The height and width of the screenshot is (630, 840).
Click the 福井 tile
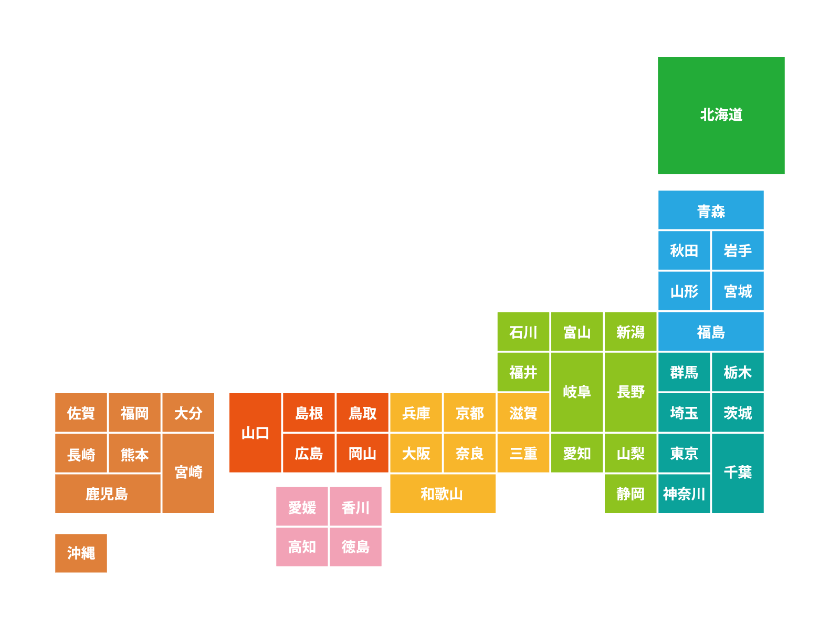coord(523,372)
